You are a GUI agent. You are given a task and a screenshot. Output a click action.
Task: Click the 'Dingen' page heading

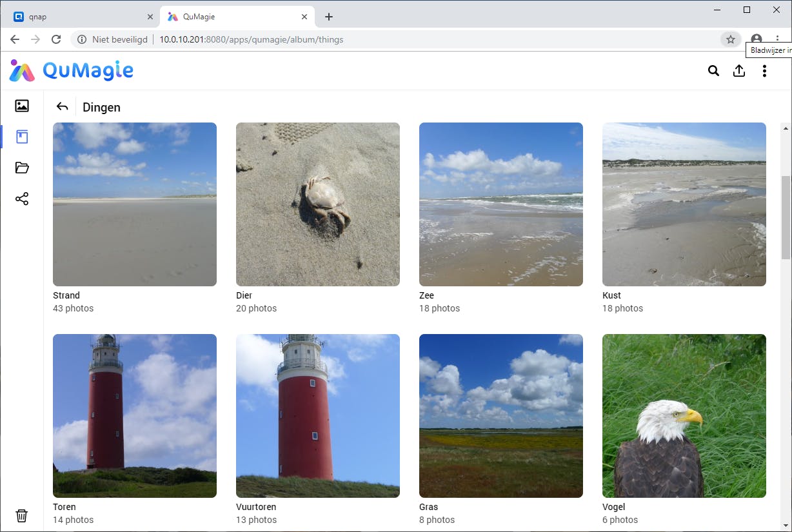click(101, 107)
